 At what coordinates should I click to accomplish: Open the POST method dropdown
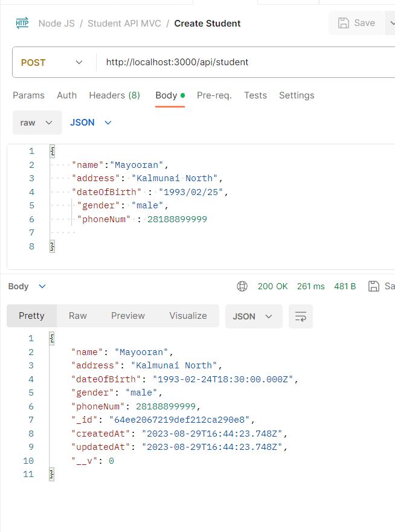click(x=53, y=62)
